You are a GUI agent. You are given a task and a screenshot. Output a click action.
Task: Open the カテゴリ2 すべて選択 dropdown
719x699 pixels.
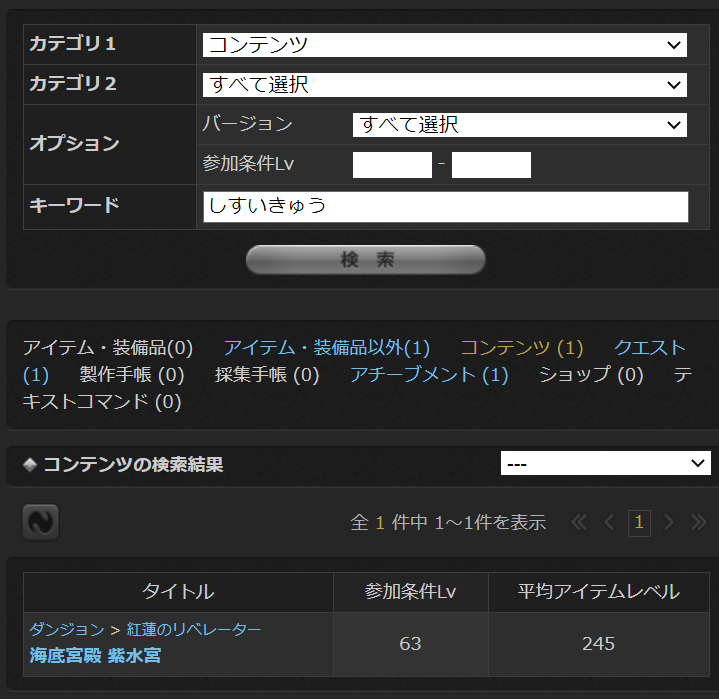[444, 85]
